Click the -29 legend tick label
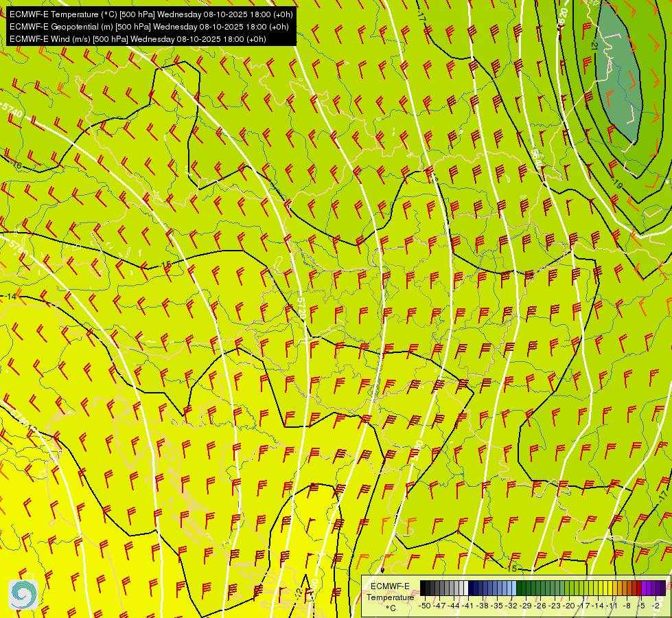Viewport: 672px width, 618px height. tap(526, 606)
